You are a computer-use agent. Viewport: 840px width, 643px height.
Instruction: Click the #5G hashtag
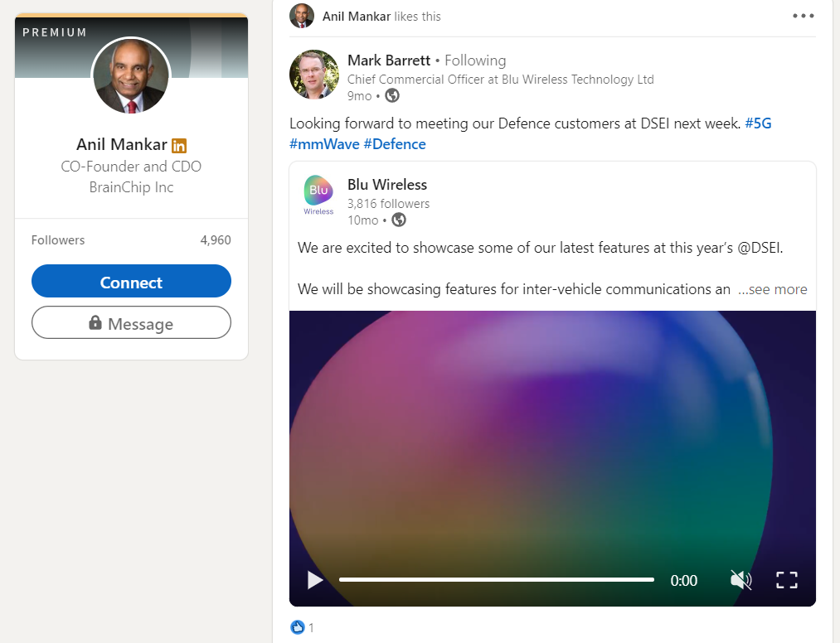(758, 123)
